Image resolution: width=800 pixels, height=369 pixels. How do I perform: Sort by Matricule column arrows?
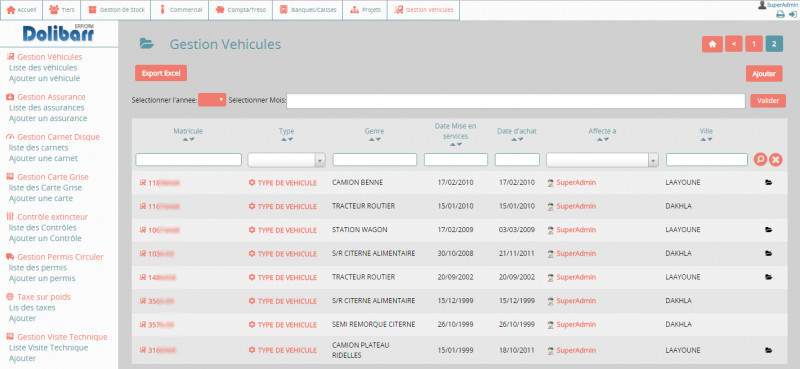[x=188, y=139]
